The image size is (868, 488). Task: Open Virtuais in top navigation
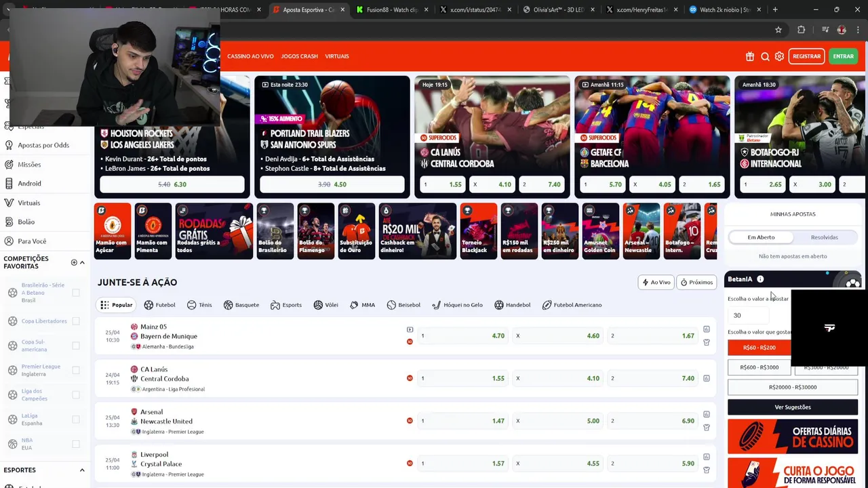coord(337,56)
